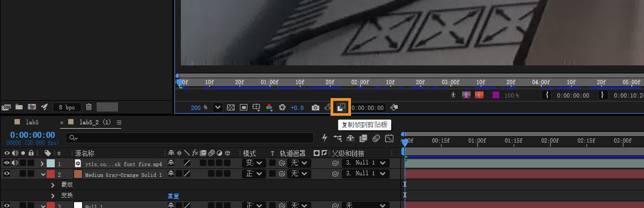Expand the 变换 property group
The height and width of the screenshot is (208, 644).
coord(53,195)
